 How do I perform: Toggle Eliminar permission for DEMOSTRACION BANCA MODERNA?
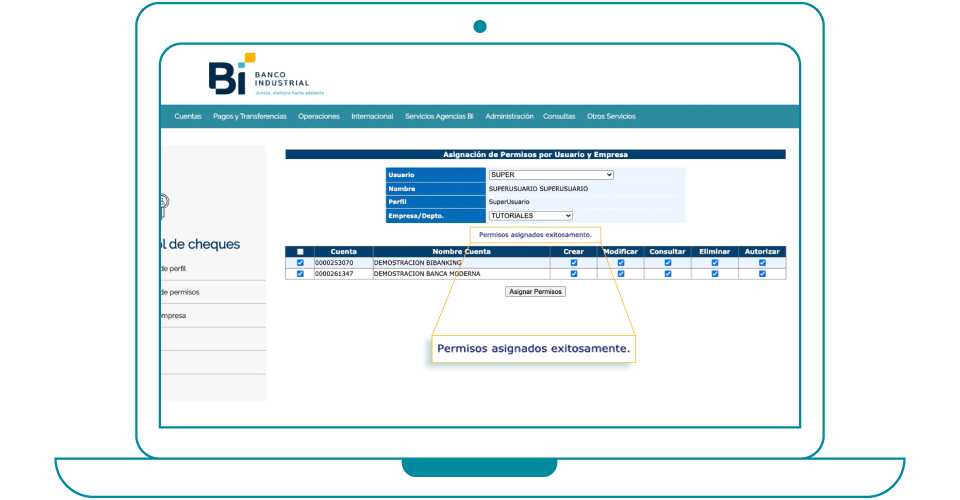[715, 274]
